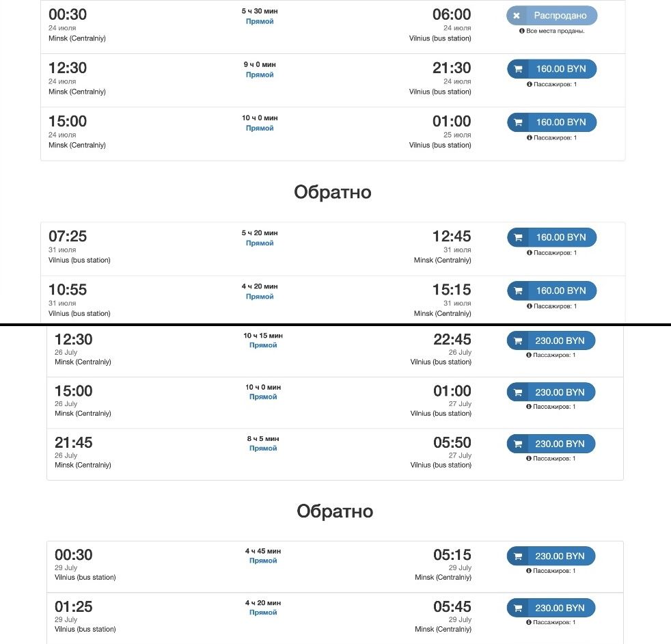Click the info icon under 12:30 24 июля price
The image size is (671, 644).
pos(530,84)
